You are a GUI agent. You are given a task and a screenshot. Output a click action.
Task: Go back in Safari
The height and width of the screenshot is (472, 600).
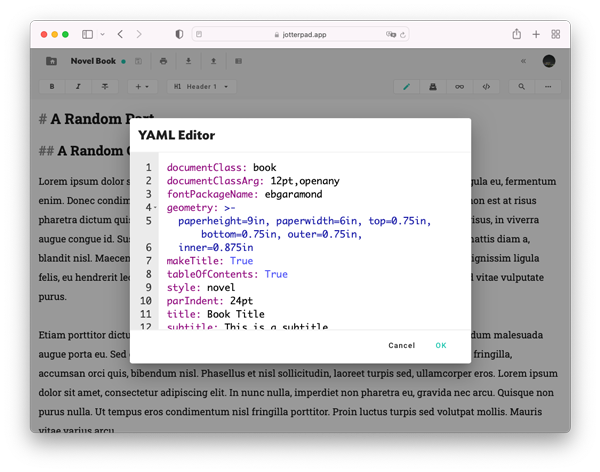pyautogui.click(x=120, y=34)
